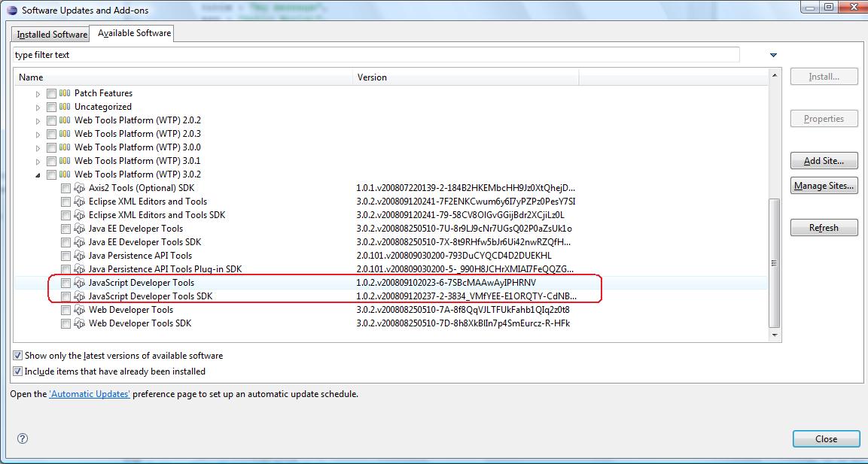Check the Patch Features checkbox
The width and height of the screenshot is (868, 464).
51,93
